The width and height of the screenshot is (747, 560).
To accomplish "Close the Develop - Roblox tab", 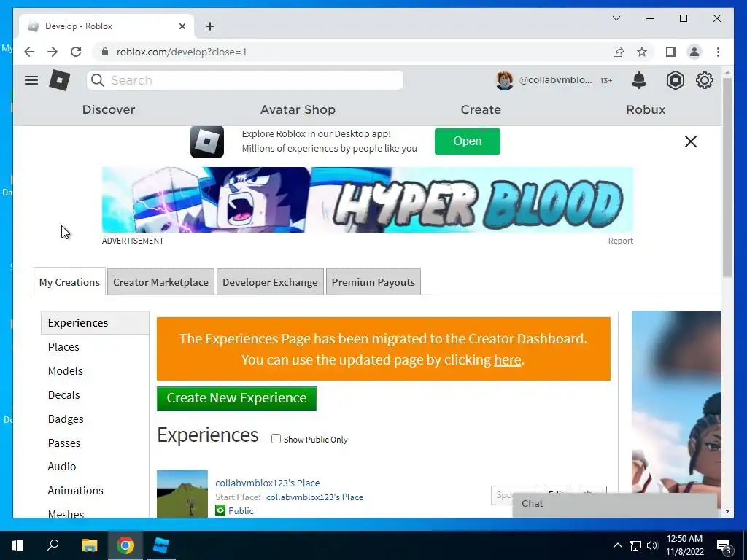I will click(182, 26).
